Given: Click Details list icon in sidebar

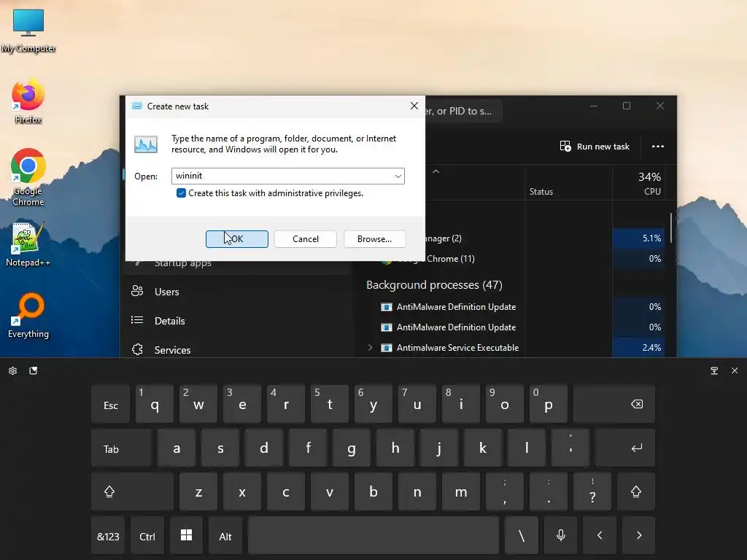Looking at the screenshot, I should (x=137, y=320).
